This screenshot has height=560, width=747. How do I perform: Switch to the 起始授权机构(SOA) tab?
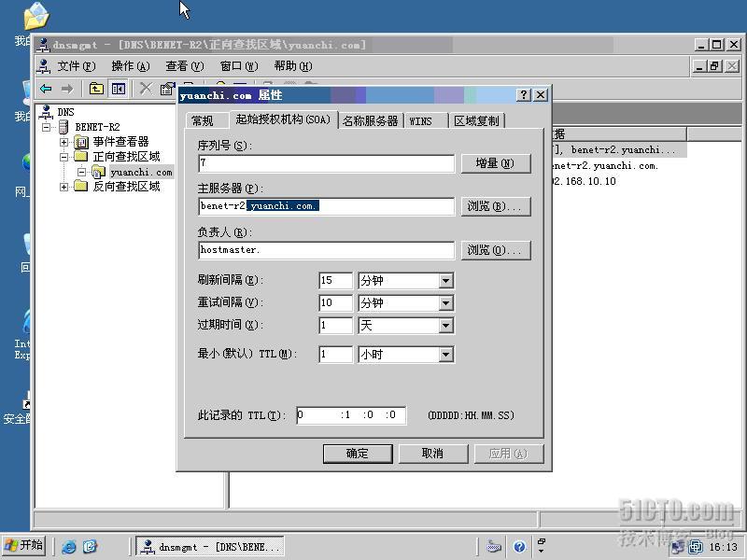283,119
